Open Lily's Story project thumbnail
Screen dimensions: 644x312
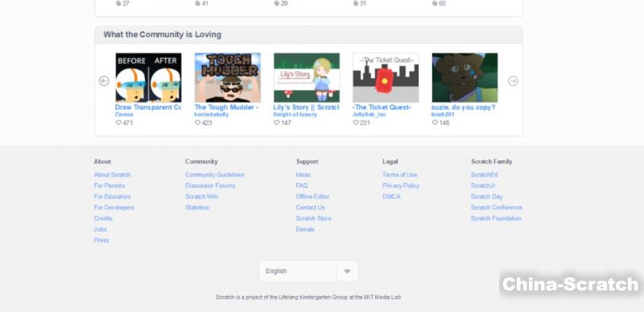[x=307, y=77]
